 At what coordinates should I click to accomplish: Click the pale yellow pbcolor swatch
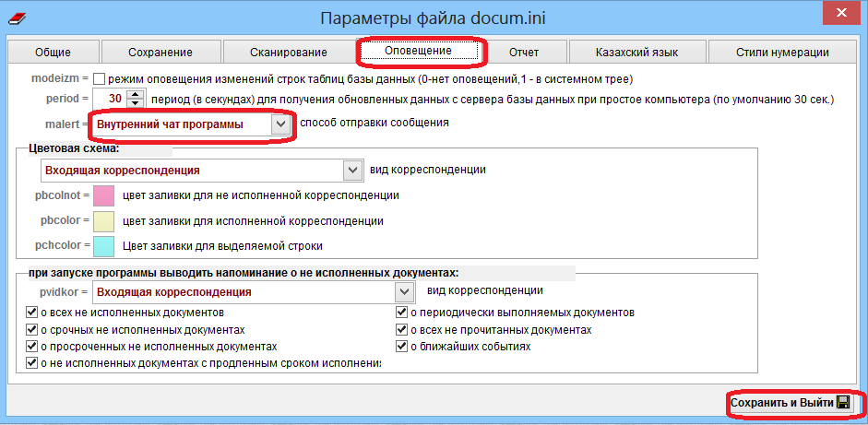(102, 221)
